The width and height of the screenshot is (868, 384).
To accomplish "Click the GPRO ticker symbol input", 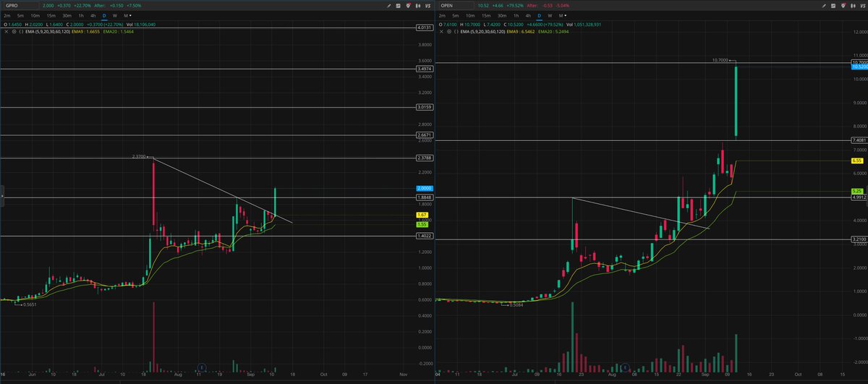I will pos(20,6).
